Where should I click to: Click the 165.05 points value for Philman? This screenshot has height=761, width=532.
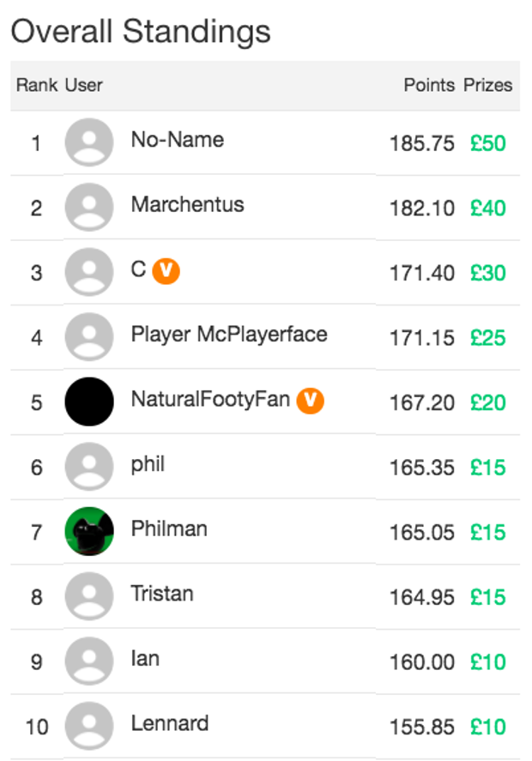pyautogui.click(x=422, y=533)
